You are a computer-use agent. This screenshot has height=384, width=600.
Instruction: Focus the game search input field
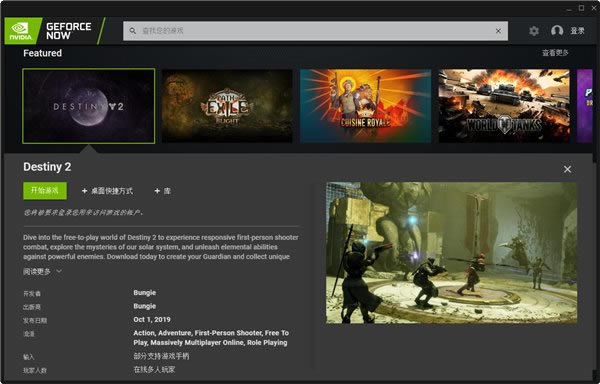(x=315, y=31)
